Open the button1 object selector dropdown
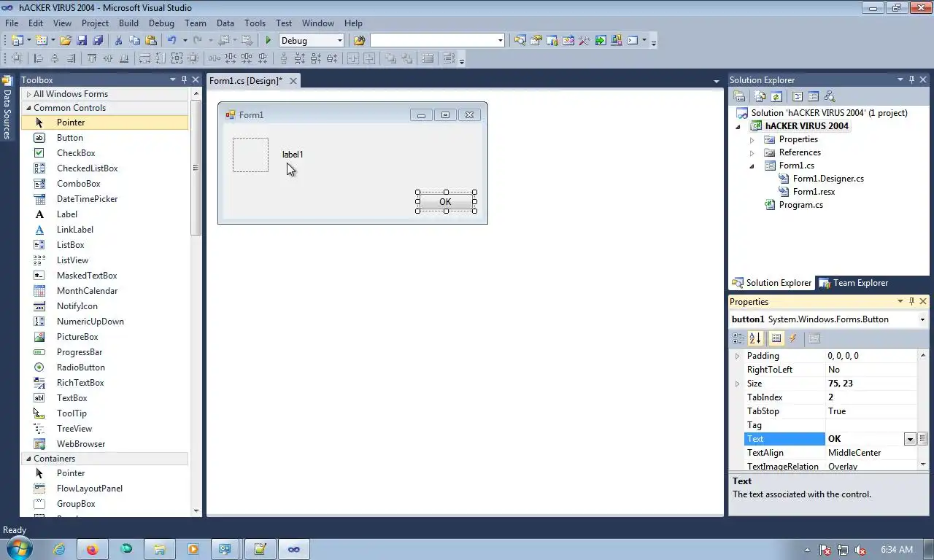The width and height of the screenshot is (934, 560). (x=922, y=319)
